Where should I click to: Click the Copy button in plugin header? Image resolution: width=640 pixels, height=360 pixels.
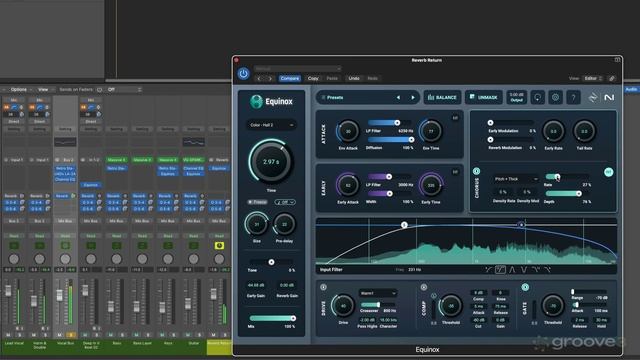tap(313, 78)
